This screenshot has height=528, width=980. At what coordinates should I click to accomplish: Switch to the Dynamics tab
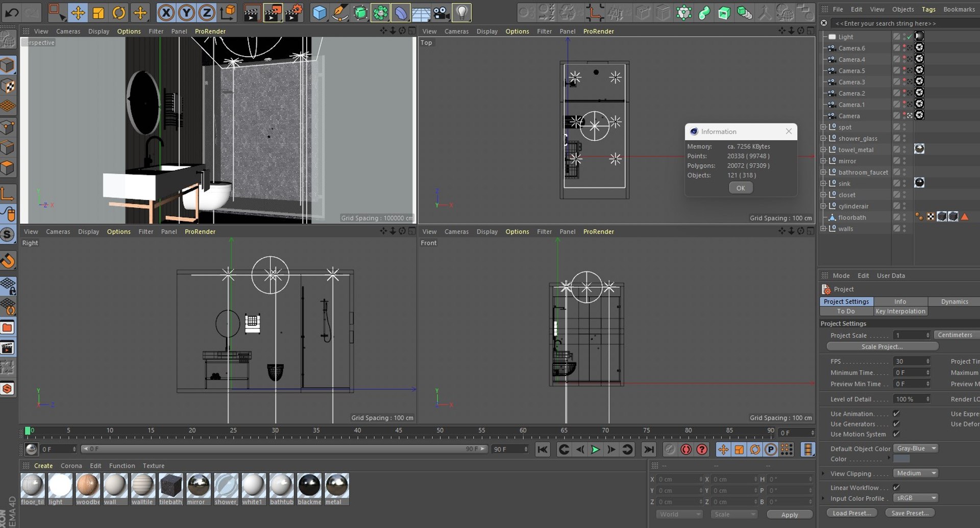tap(954, 302)
